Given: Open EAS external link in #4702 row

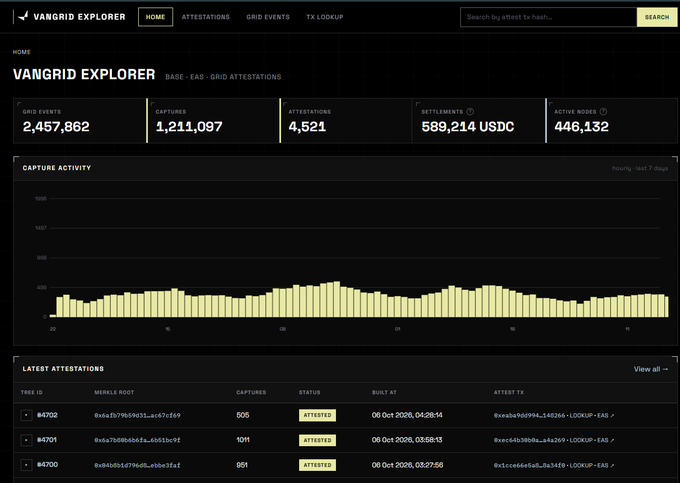Looking at the screenshot, I should point(605,415).
